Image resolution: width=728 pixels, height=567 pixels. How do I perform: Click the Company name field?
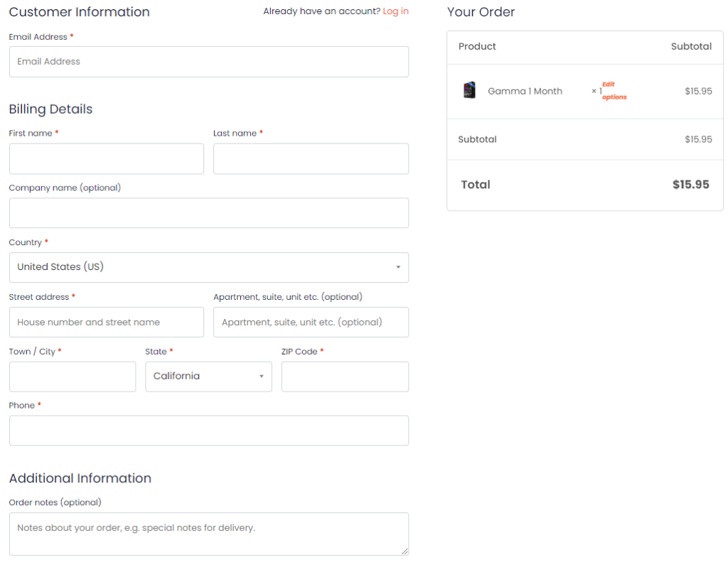coord(208,213)
